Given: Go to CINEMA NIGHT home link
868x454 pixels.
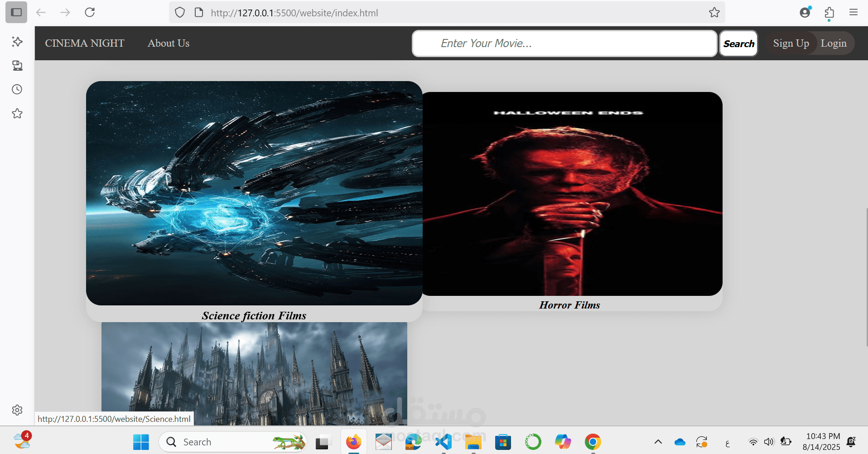Looking at the screenshot, I should click(x=85, y=43).
